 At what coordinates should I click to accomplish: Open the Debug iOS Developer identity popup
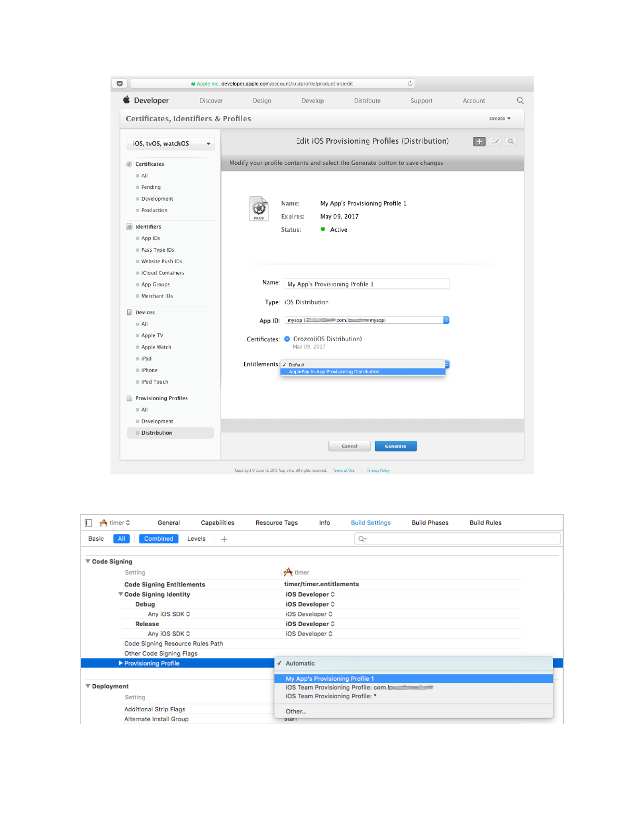[x=310, y=604]
